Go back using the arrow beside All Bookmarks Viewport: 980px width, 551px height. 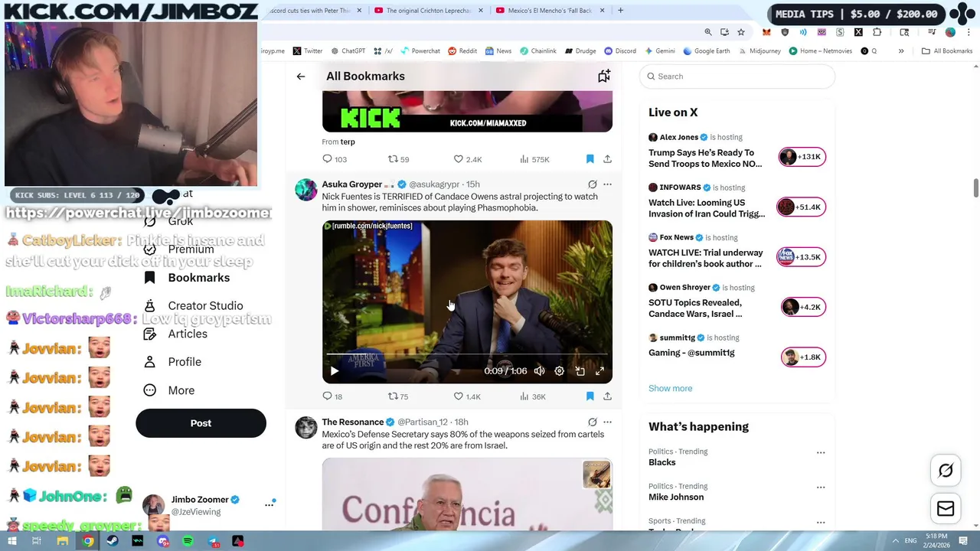click(301, 77)
